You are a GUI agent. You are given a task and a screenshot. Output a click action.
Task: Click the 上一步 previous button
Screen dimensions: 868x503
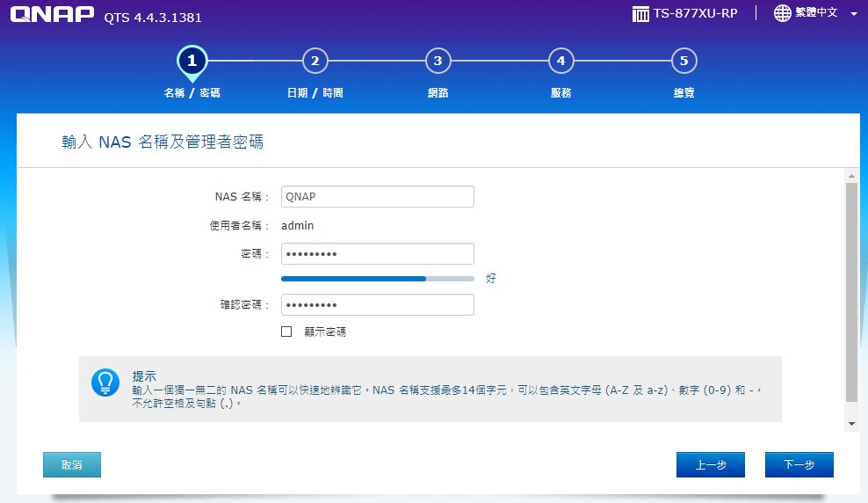tap(710, 465)
